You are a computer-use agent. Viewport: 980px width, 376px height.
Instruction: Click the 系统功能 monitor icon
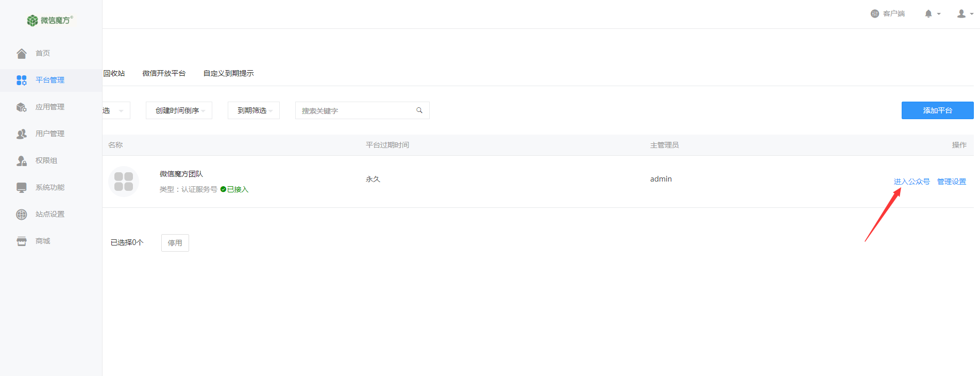click(22, 187)
